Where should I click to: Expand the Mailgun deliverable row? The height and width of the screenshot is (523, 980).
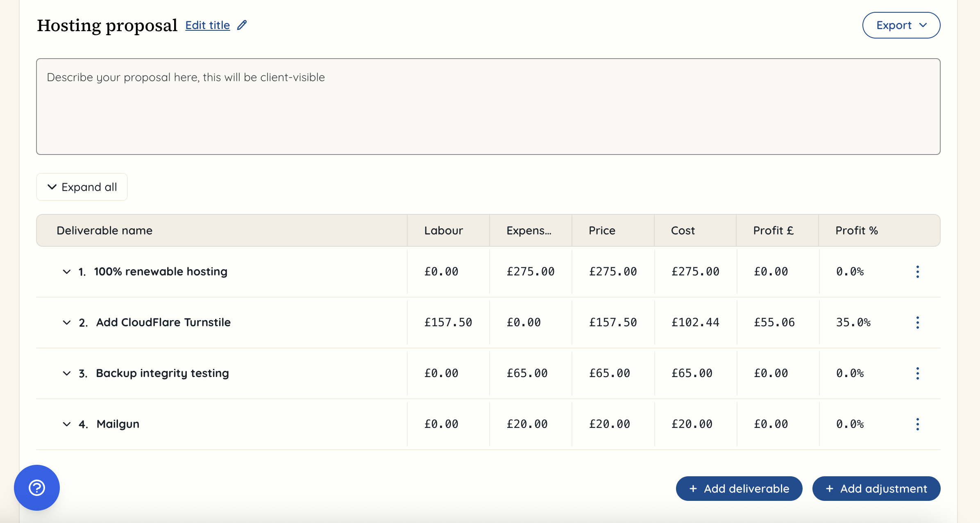tap(67, 424)
